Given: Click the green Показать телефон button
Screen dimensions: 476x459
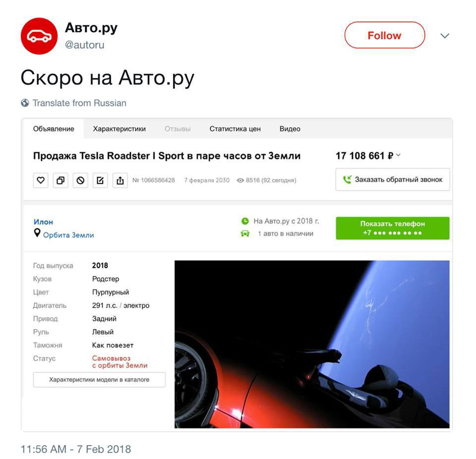Looking at the screenshot, I should [393, 228].
